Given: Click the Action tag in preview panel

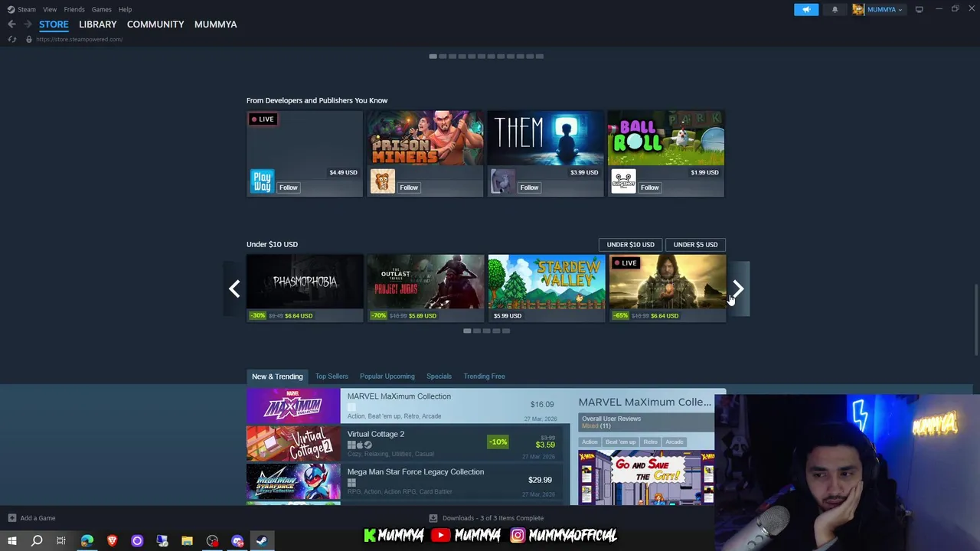Looking at the screenshot, I should (590, 442).
